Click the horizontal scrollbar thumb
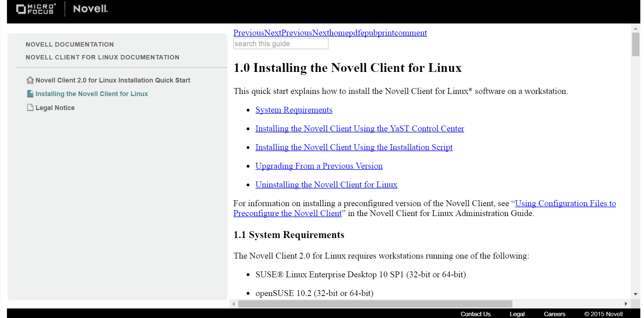The height and width of the screenshot is (318, 644). (375, 304)
